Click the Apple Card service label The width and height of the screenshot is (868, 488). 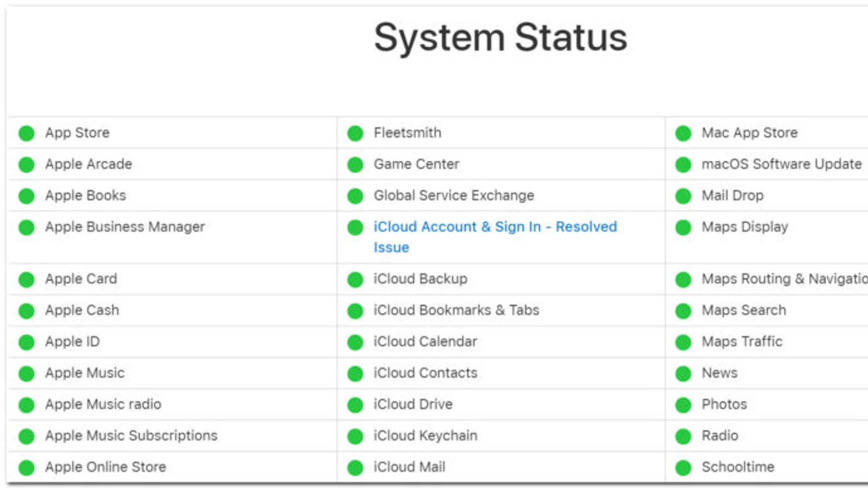(81, 279)
